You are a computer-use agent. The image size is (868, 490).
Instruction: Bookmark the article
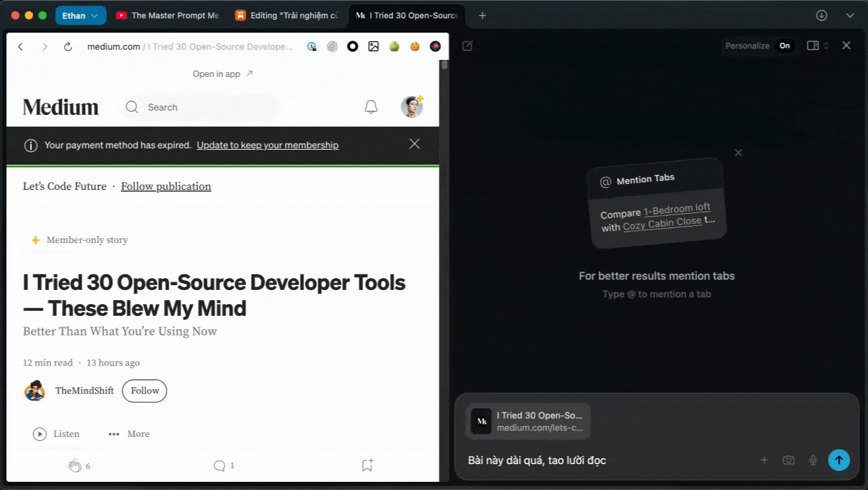pos(367,465)
